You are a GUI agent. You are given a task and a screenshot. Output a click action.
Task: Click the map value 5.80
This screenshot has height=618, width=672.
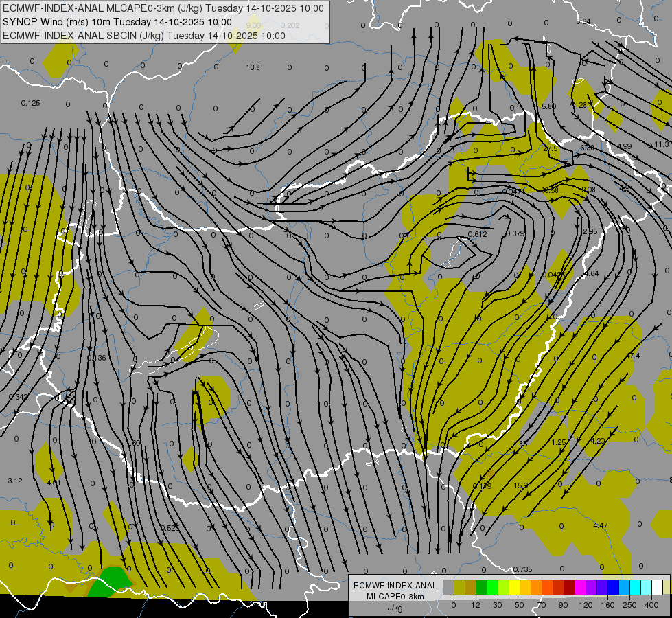549,106
